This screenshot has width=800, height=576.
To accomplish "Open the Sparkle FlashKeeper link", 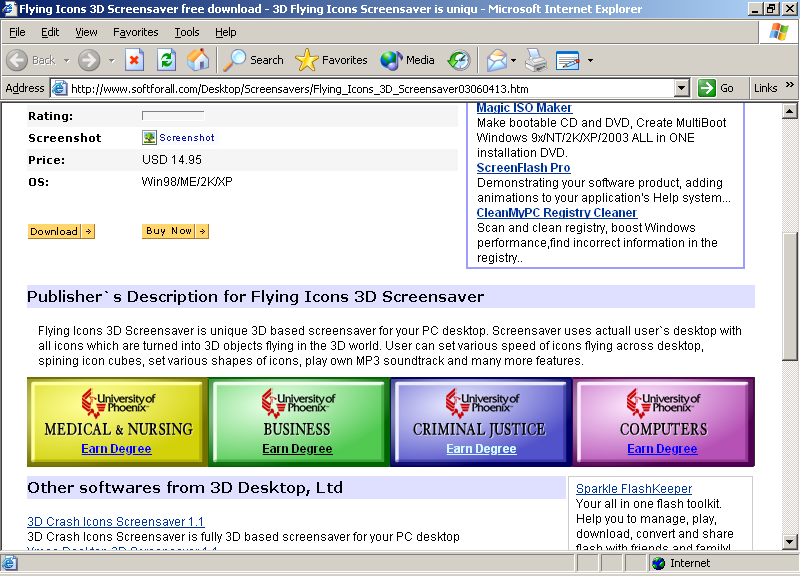I will (x=634, y=489).
